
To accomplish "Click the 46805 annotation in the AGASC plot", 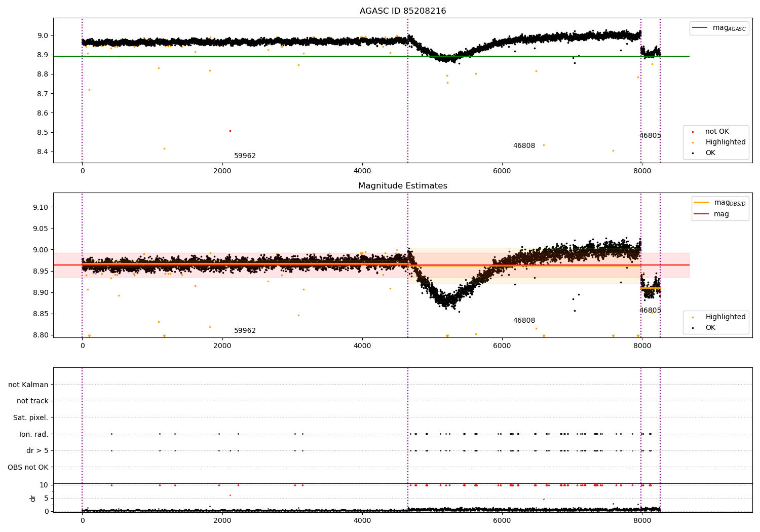I will point(650,136).
